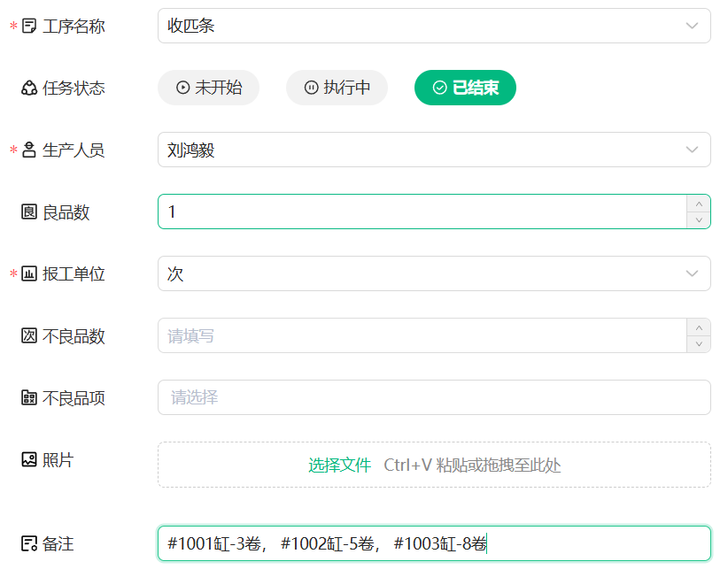This screenshot has height=577, width=728.
Task: Set task status to 未开始
Action: tap(208, 88)
